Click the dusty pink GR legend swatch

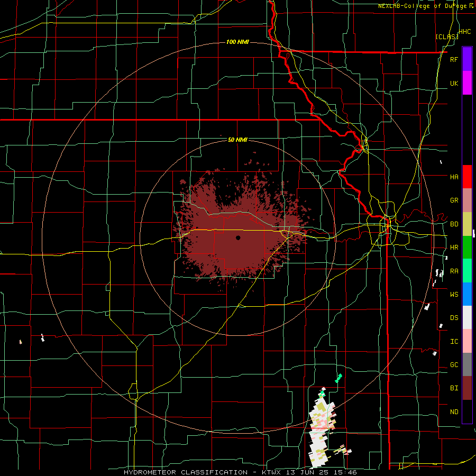[467, 200]
